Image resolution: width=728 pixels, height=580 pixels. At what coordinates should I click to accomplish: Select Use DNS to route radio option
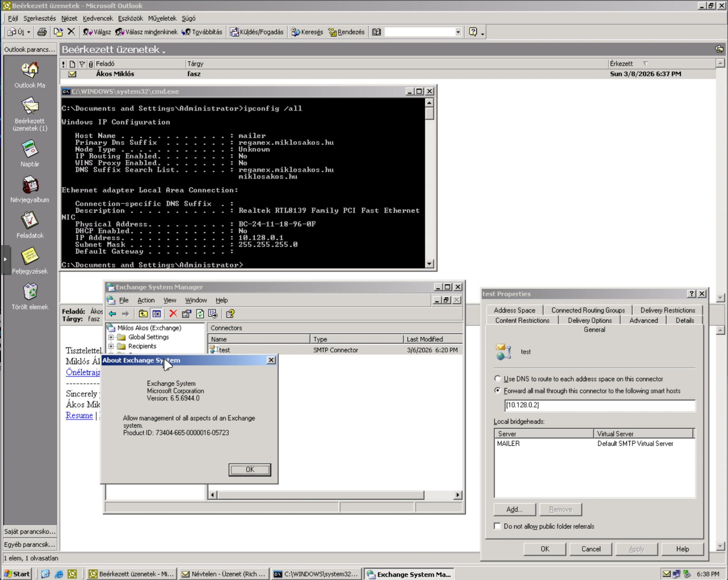point(498,379)
